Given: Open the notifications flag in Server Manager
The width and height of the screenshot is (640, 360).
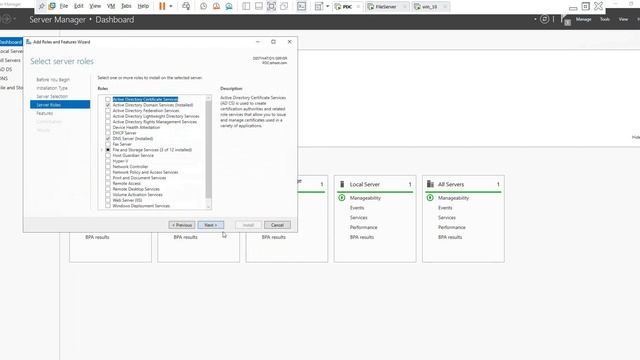Looking at the screenshot, I should [x=565, y=19].
